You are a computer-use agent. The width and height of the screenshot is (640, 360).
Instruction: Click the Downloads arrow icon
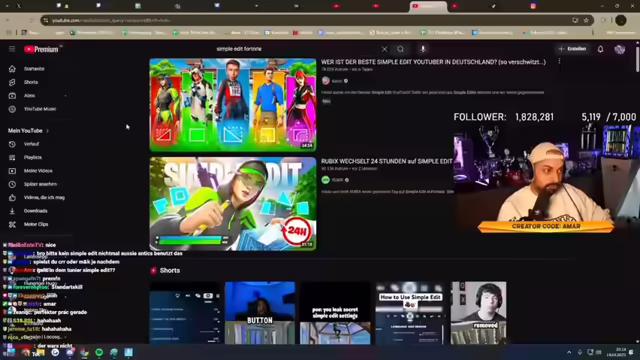12,211
